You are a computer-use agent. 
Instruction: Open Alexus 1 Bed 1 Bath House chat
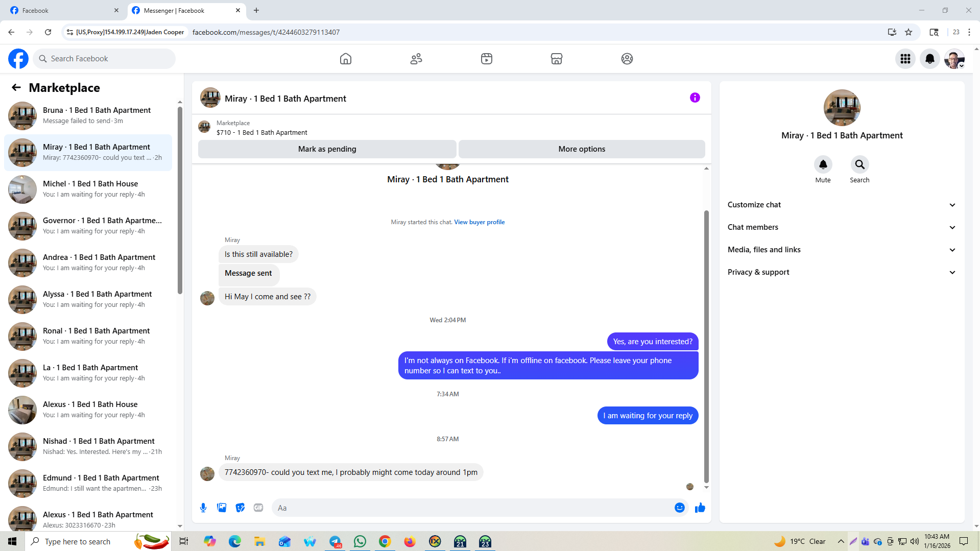click(88, 410)
